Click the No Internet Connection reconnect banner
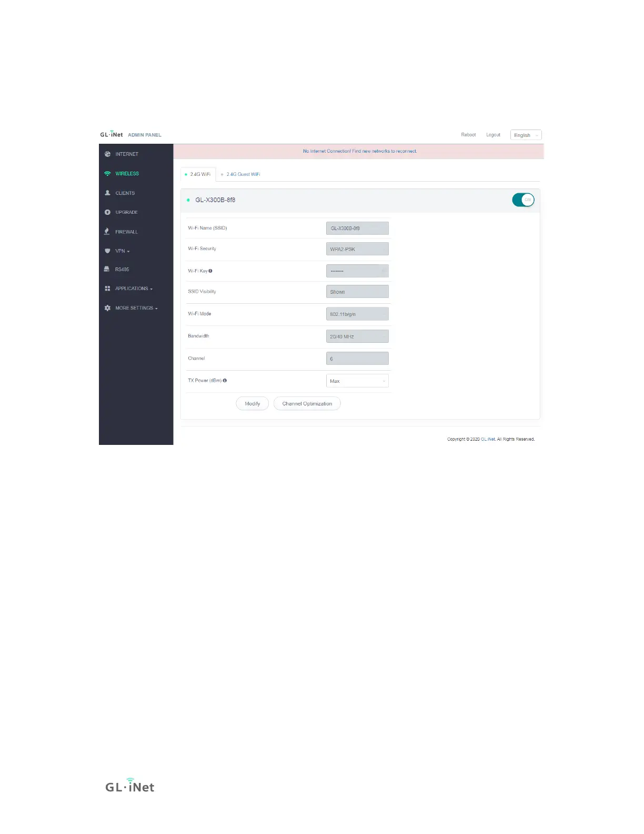Image resolution: width=644 pixels, height=834 pixels. pyautogui.click(x=359, y=151)
